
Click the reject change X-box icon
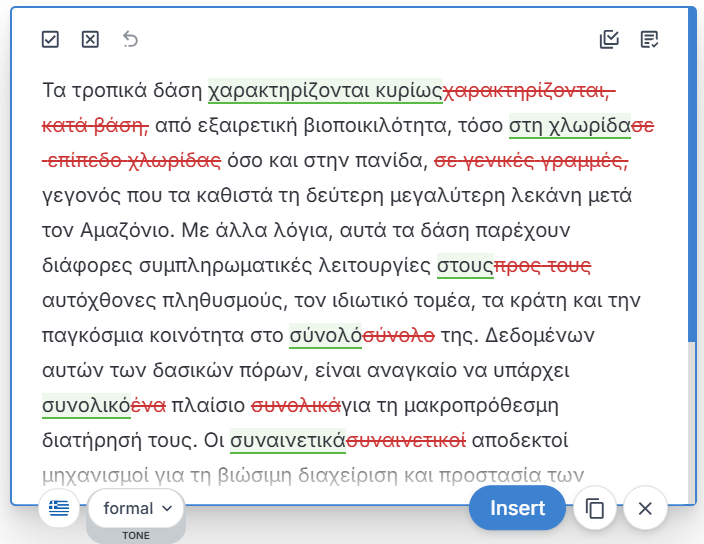(x=90, y=40)
